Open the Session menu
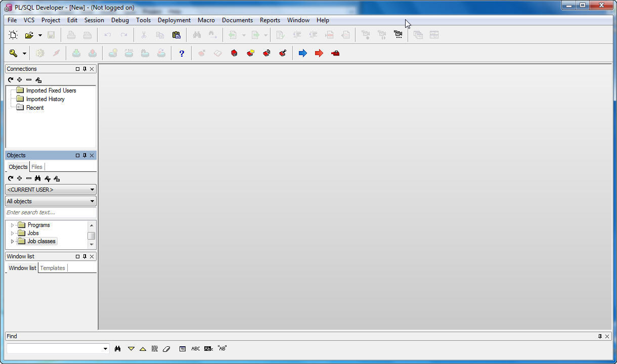The image size is (617, 364). pos(94,20)
